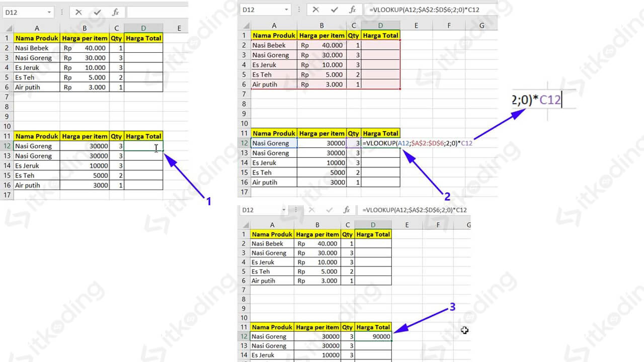
Task: Click the 'Nama Produk' header in row 11 of the left spreadsheet
Action: click(x=37, y=136)
